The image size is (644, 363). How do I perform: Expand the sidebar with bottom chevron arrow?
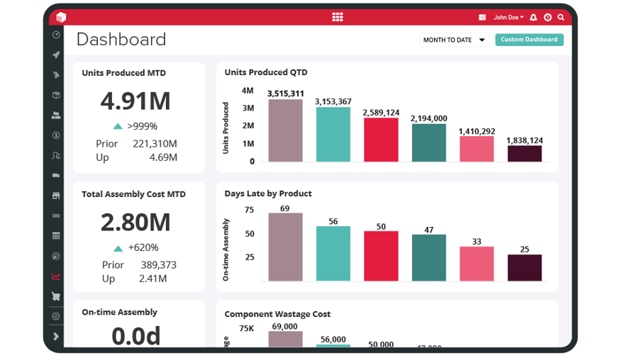(x=56, y=337)
